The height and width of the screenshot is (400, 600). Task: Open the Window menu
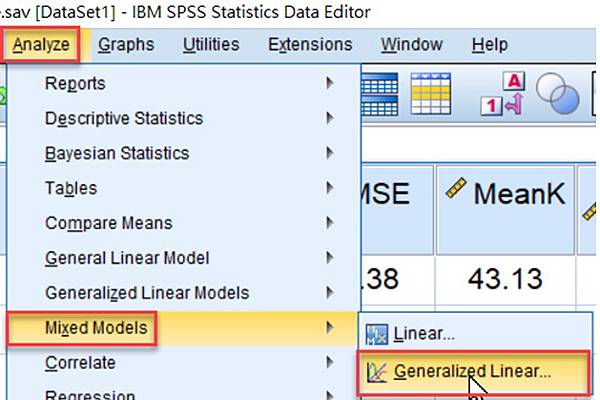click(414, 44)
